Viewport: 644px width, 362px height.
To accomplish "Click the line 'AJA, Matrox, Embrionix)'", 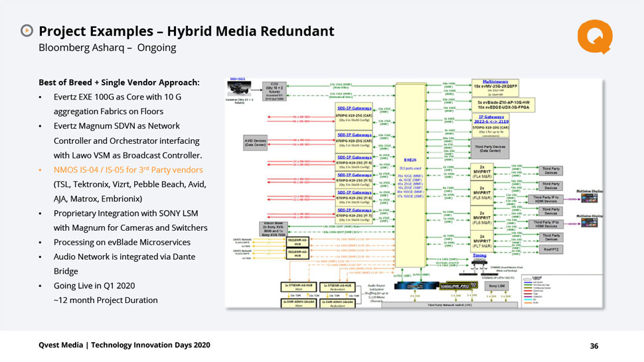I will click(98, 199).
